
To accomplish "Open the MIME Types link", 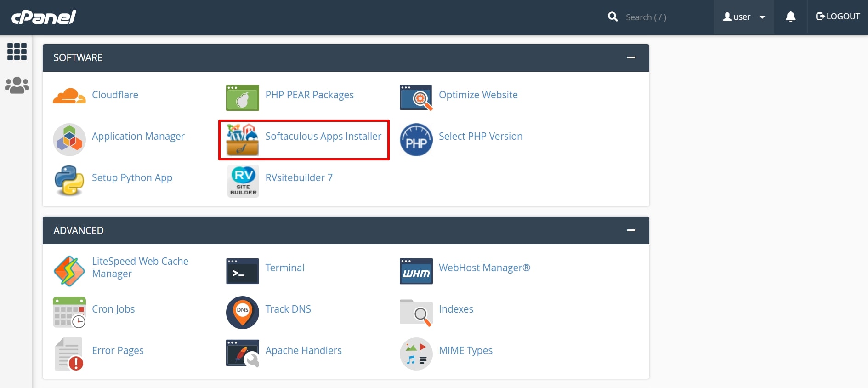I will [x=465, y=351].
